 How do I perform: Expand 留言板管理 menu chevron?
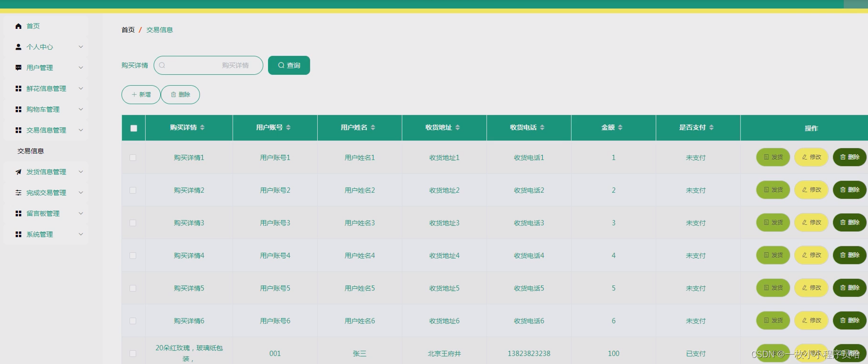point(81,213)
